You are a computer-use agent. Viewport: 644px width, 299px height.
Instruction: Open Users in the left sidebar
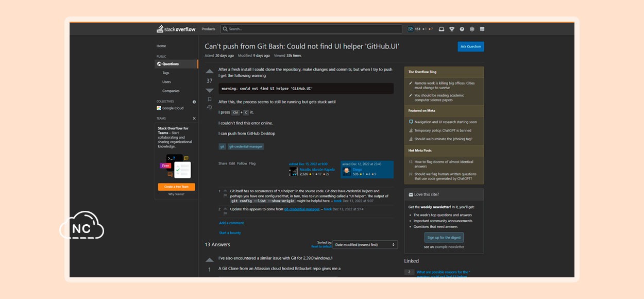[x=166, y=81]
